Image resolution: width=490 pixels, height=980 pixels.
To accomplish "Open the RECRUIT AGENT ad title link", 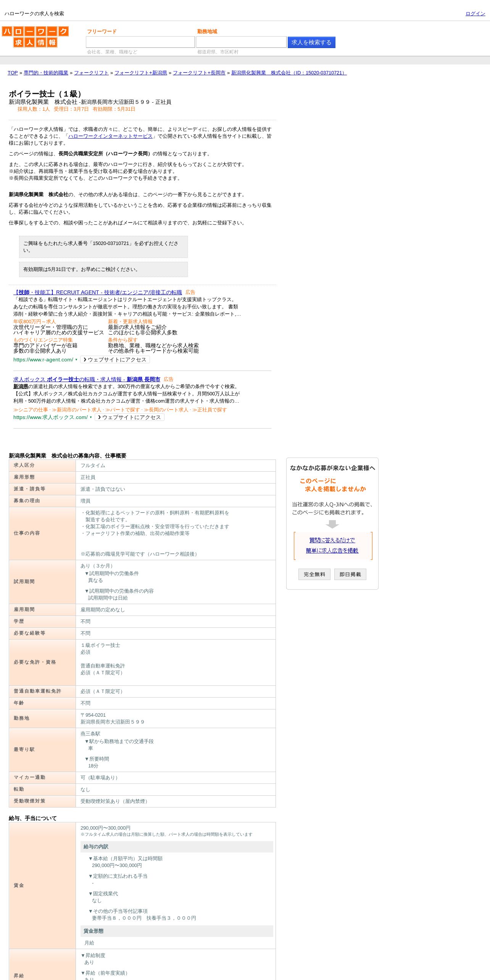I will click(98, 292).
